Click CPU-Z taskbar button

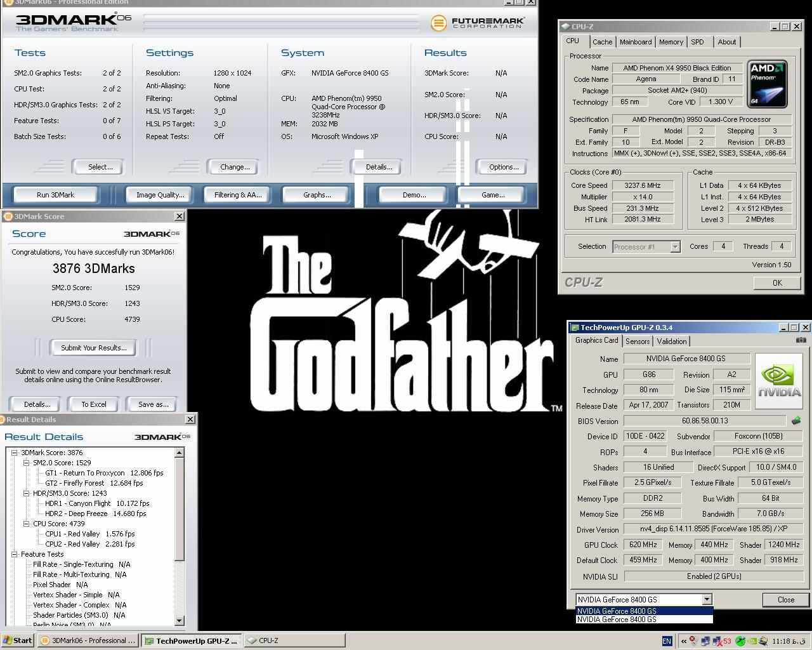click(x=294, y=640)
